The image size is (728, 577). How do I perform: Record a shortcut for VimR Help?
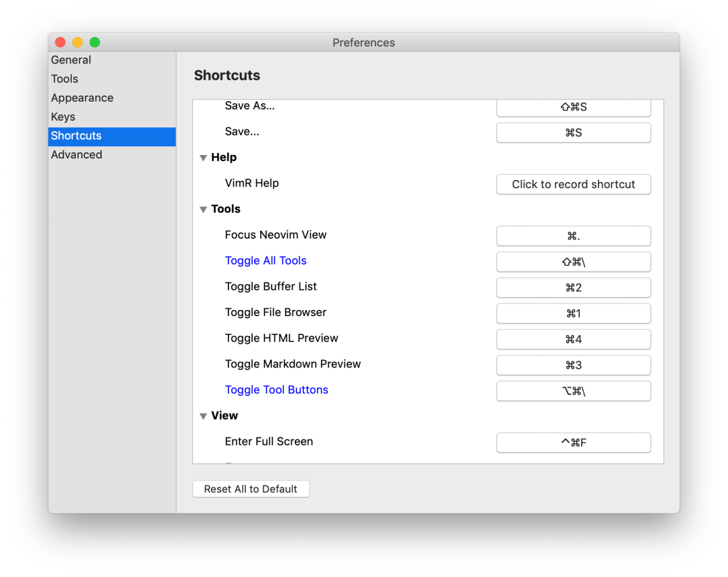tap(574, 184)
